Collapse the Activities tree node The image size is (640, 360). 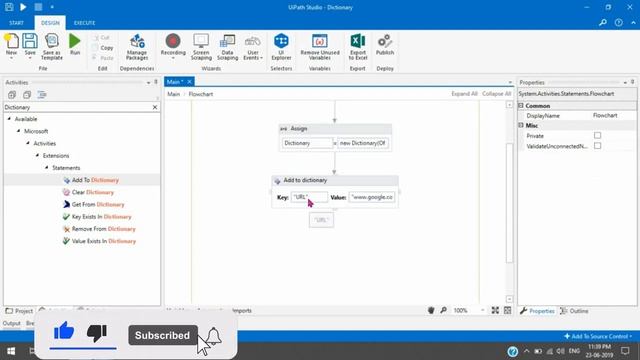point(28,143)
